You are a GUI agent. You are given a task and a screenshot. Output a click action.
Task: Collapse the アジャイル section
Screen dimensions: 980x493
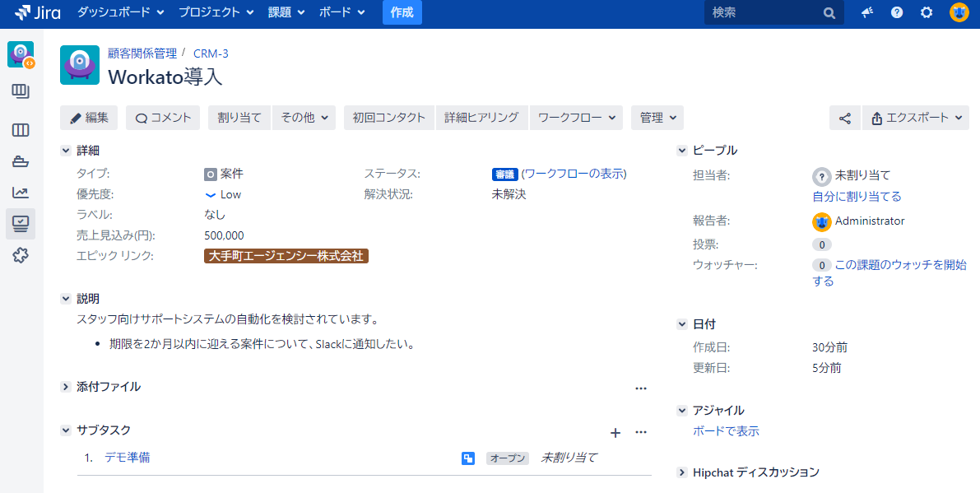coord(682,412)
